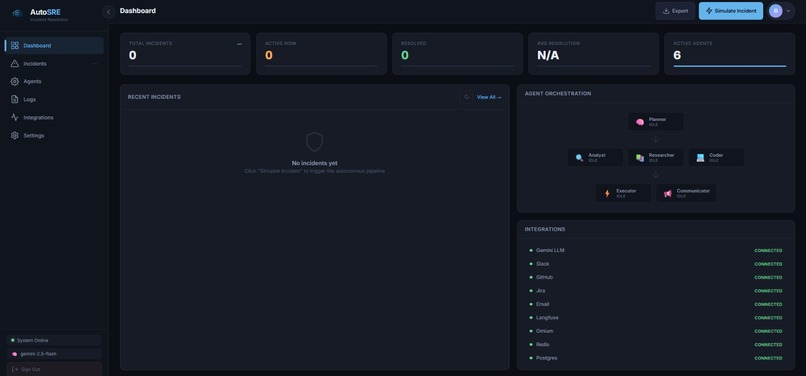806x376 pixels.
Task: Click the AutoSRE logo icon
Action: [x=17, y=13]
